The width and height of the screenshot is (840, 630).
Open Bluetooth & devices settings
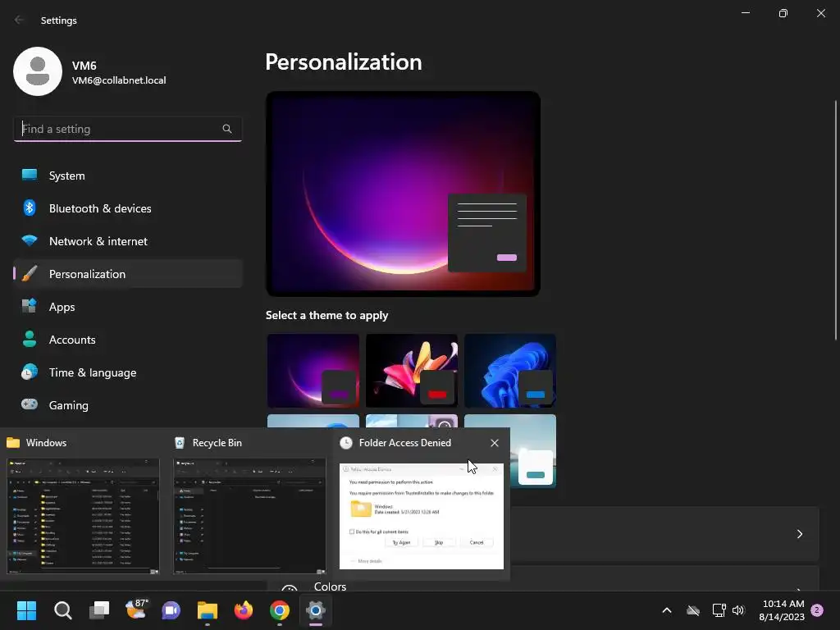click(127, 208)
